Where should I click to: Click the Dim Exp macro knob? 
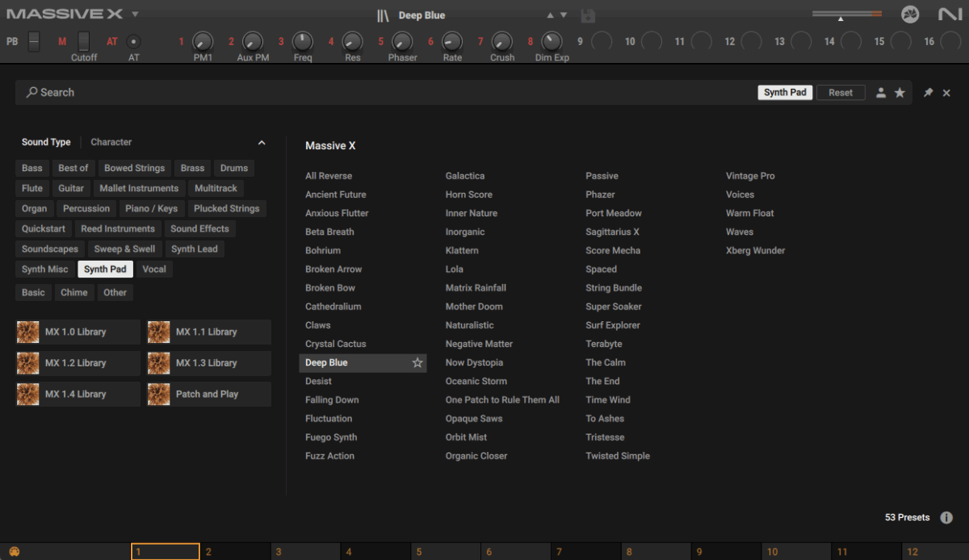(552, 41)
